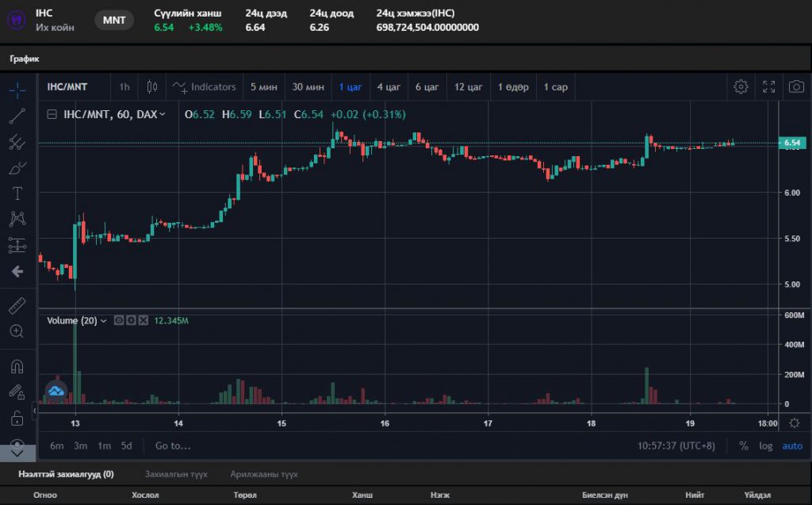Select the 4 цаг timeframe
The image size is (812, 505).
coord(389,87)
